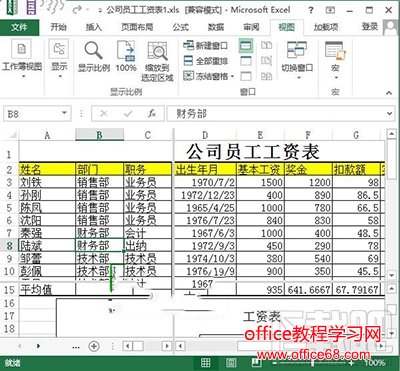Image resolution: width=400 pixels, height=371 pixels.
Task: Select the 基本工资 header cell
Action: click(260, 170)
